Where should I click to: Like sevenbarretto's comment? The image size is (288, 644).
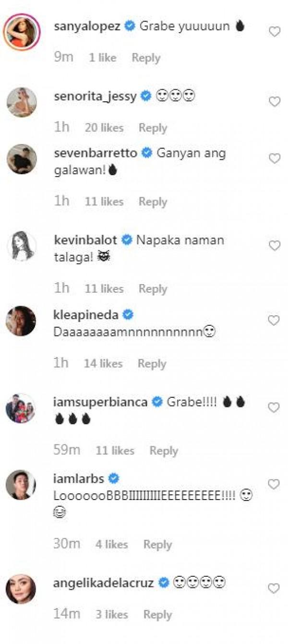[x=274, y=159]
